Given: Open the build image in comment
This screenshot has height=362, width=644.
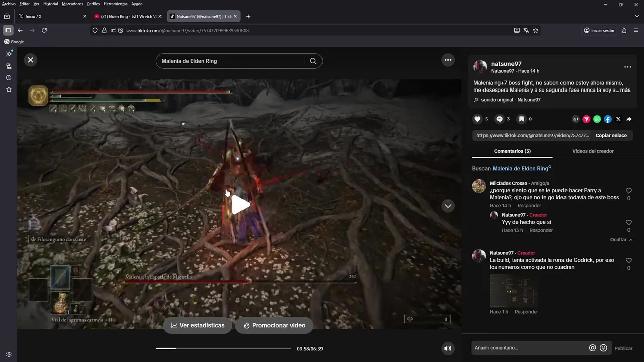Looking at the screenshot, I should pyautogui.click(x=514, y=291).
